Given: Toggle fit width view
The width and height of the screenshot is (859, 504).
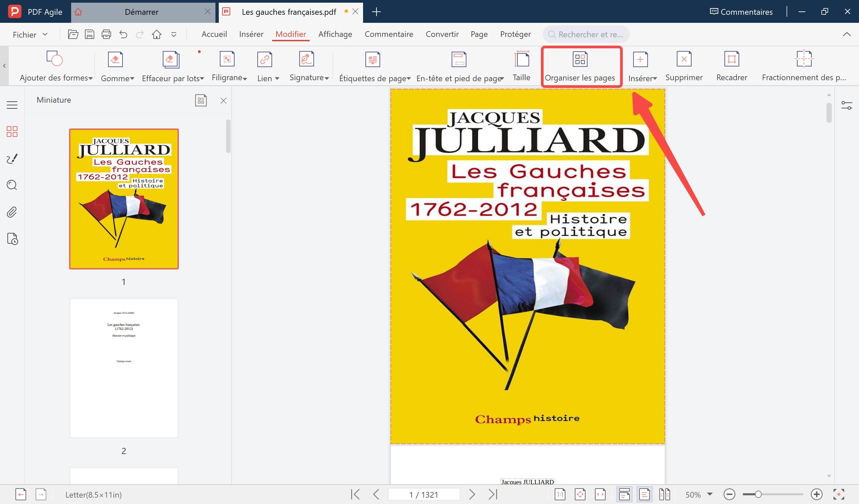Looking at the screenshot, I should (x=600, y=494).
